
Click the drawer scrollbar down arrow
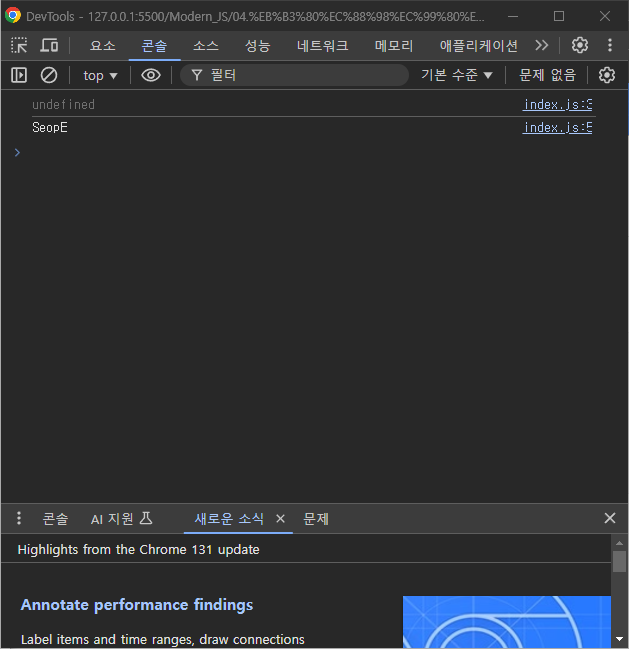(619, 639)
